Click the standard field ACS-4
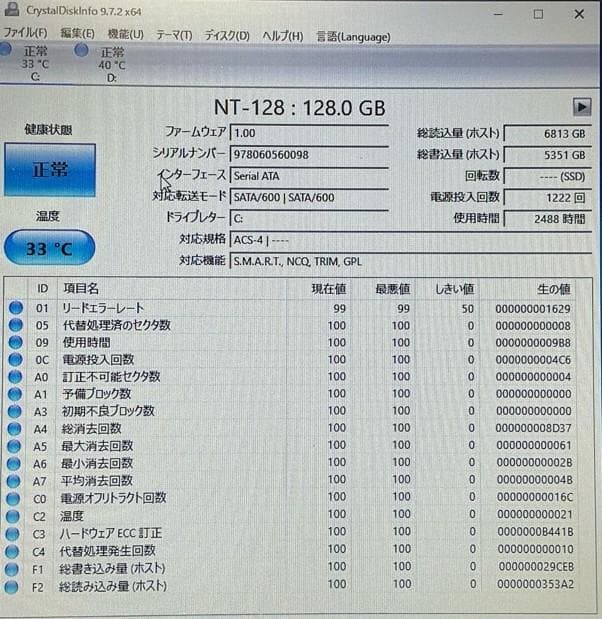The height and width of the screenshot is (619, 602). 411,240
